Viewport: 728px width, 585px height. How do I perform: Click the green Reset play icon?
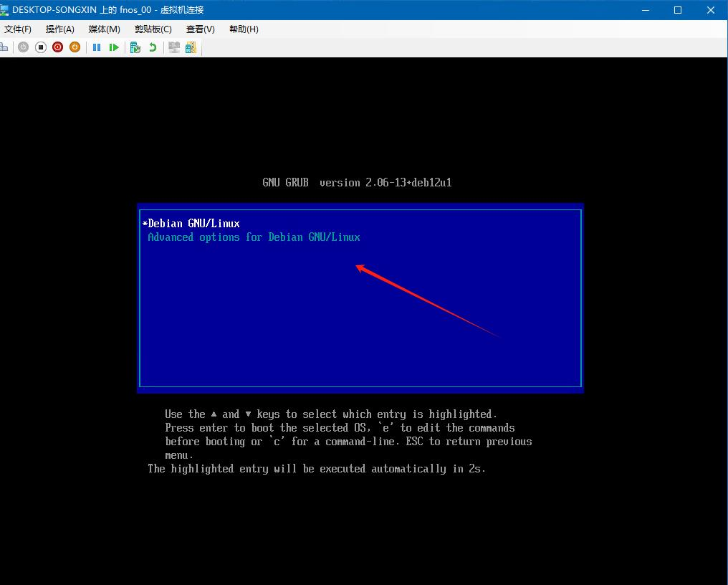pos(114,47)
